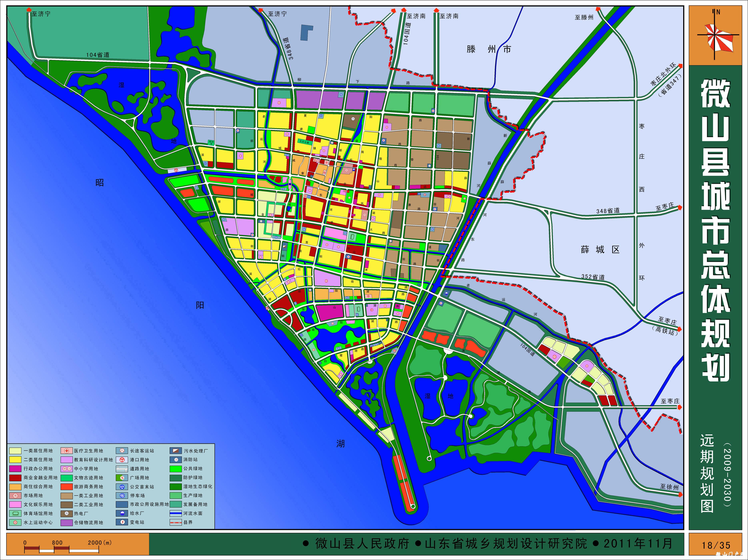748x560 pixels.
Task: Click the 至滕州 direction label
Action: (x=584, y=17)
